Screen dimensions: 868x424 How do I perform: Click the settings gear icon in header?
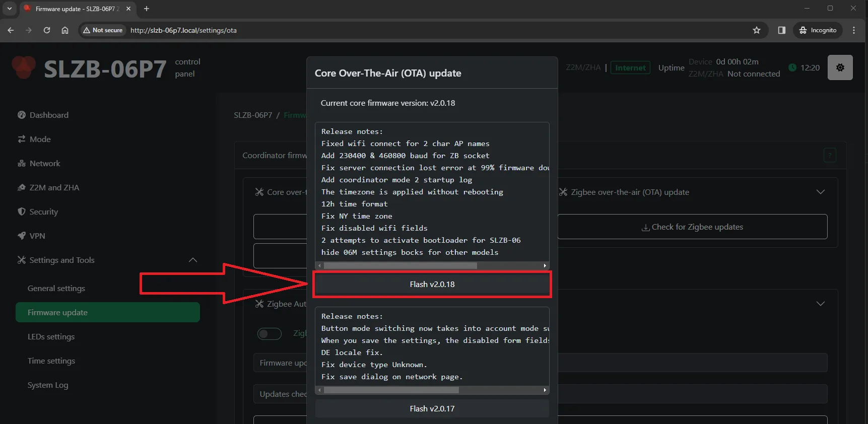tap(840, 67)
